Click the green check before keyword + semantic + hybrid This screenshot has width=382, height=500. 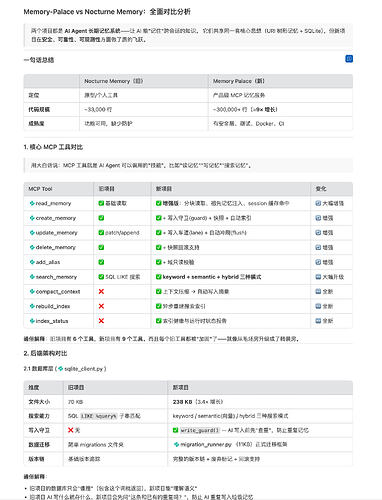pyautogui.click(x=159, y=277)
